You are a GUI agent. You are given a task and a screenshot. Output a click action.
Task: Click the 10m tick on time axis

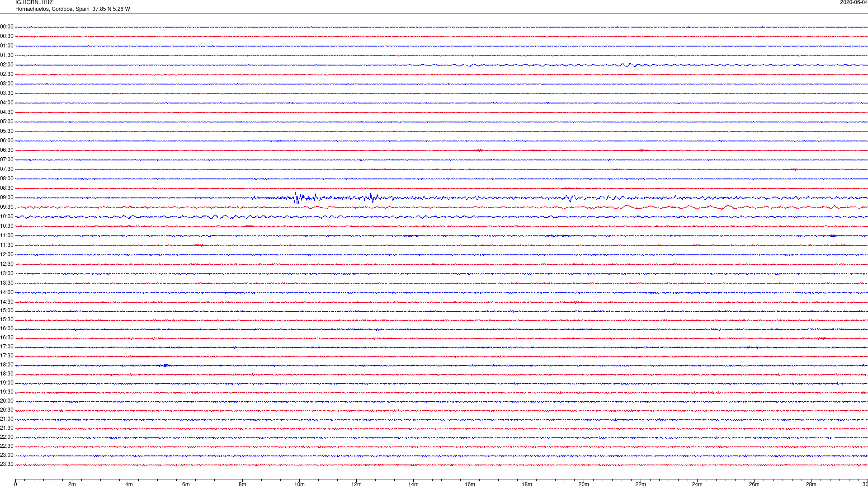299,484
